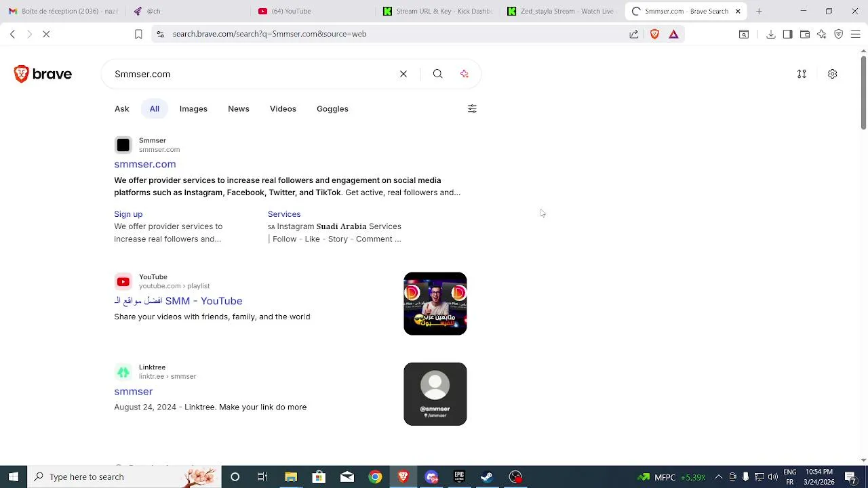868x488 pixels.
Task: Open Epic Games Launcher from taskbar
Action: [459, 476]
